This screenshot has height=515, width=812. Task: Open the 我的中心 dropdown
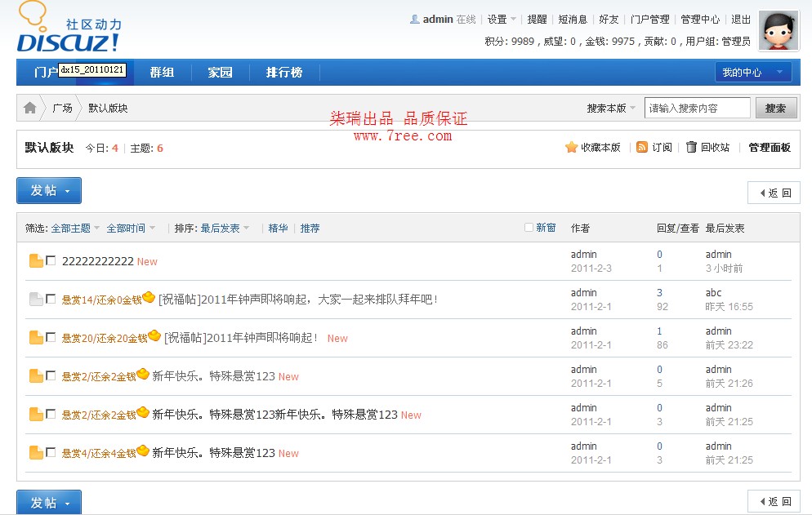point(753,73)
